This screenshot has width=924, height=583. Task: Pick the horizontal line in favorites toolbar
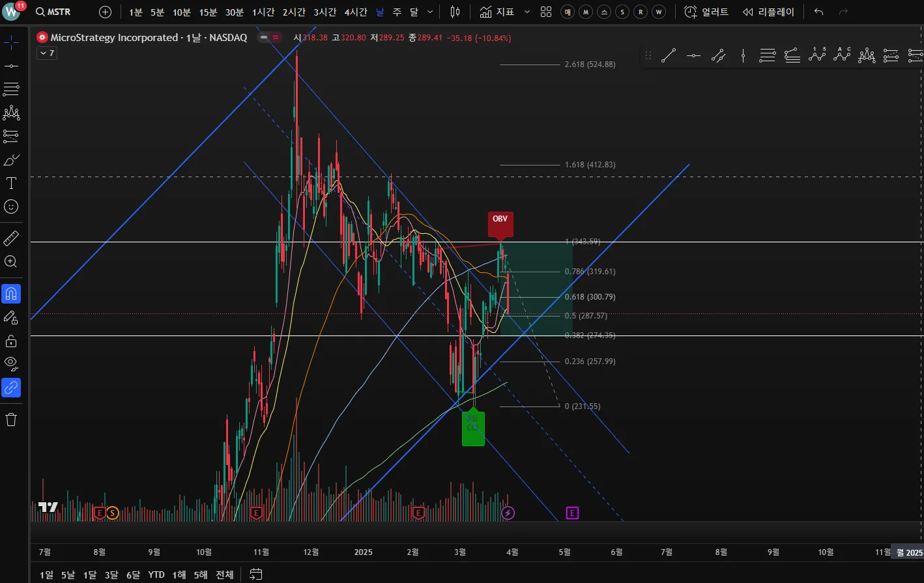[x=693, y=56]
